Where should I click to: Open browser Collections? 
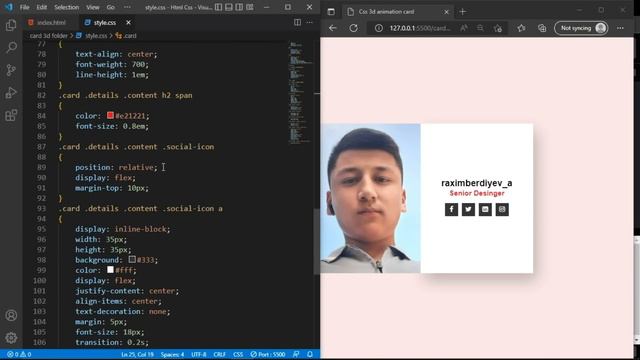542,28
